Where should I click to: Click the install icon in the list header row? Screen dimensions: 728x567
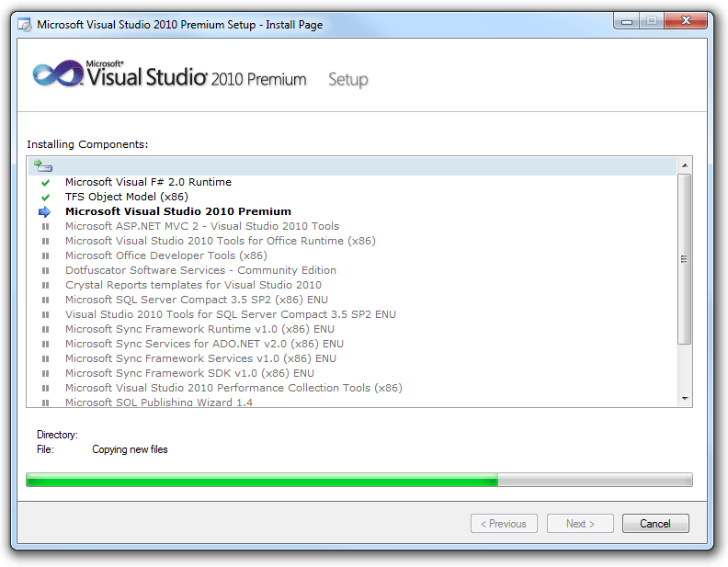(x=42, y=165)
